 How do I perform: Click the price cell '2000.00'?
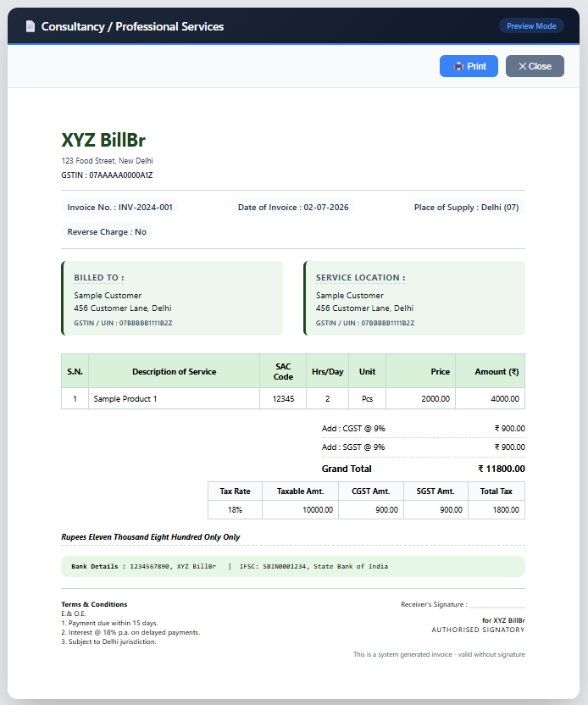421,399
